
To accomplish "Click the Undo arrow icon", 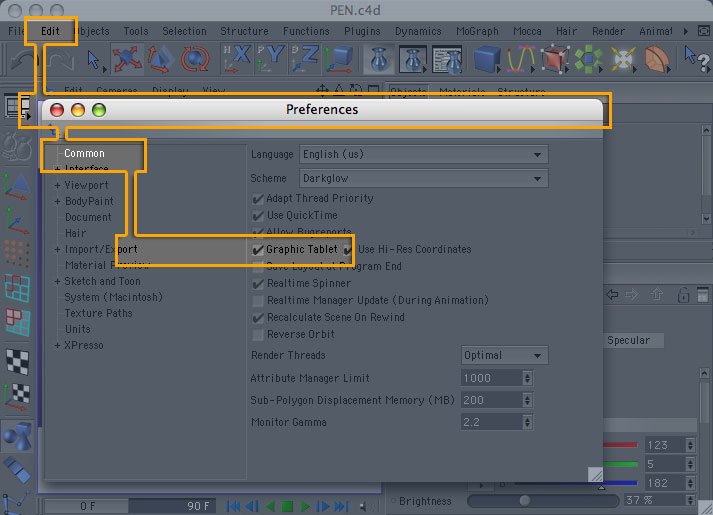I will coord(21,60).
